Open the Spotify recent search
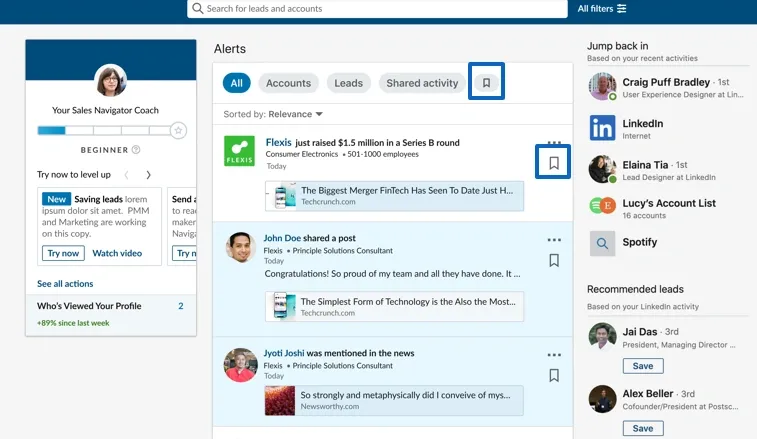Viewport: 757px width, 439px height. pyautogui.click(x=639, y=242)
